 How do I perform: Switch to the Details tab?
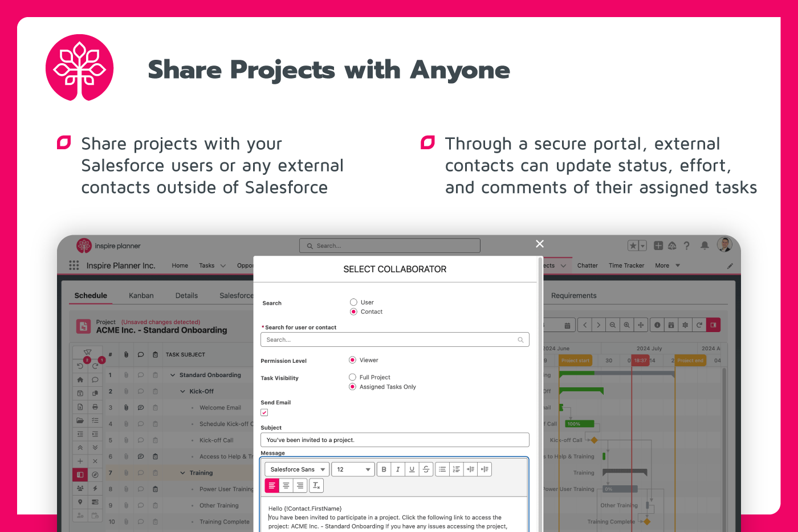click(x=186, y=296)
